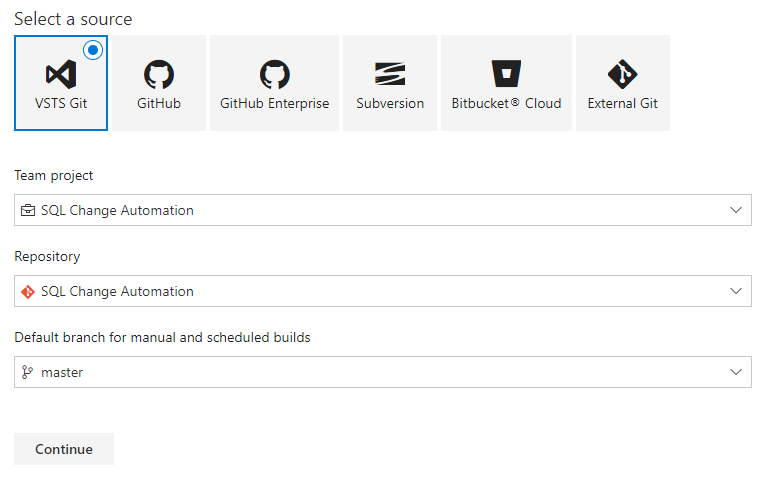Click the Continue button
774x486 pixels.
point(64,449)
